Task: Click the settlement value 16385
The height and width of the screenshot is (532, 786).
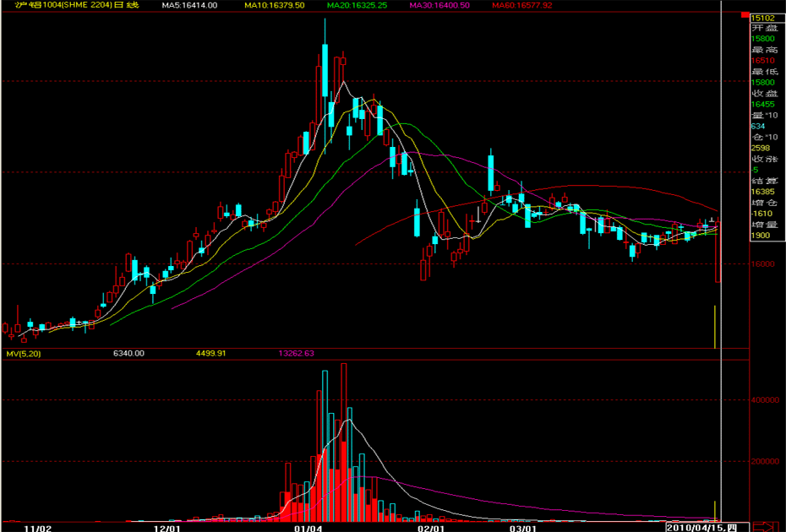Action: (762, 192)
